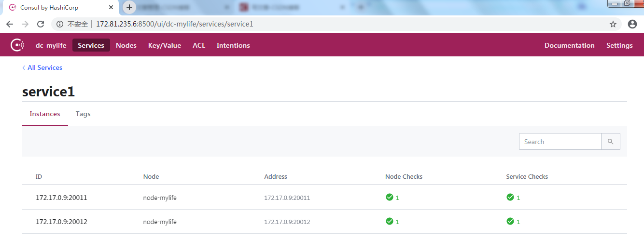This screenshot has width=644, height=239.
Task: Click the Service Checks passing icon for 172.17.0.9:20011
Action: [510, 197]
